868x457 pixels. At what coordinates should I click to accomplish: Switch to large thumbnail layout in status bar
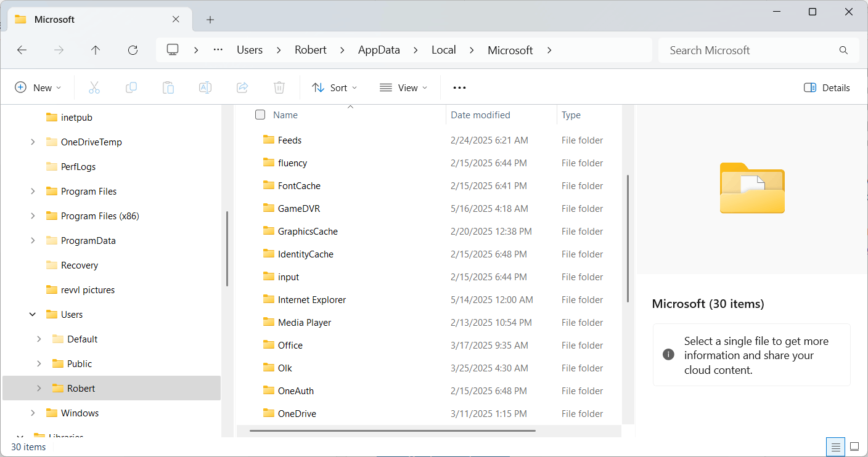854,447
